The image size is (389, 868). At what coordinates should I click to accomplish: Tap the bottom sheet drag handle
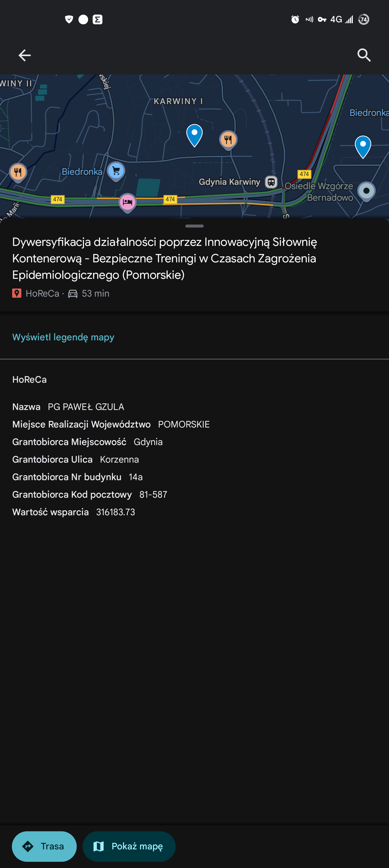point(194,226)
